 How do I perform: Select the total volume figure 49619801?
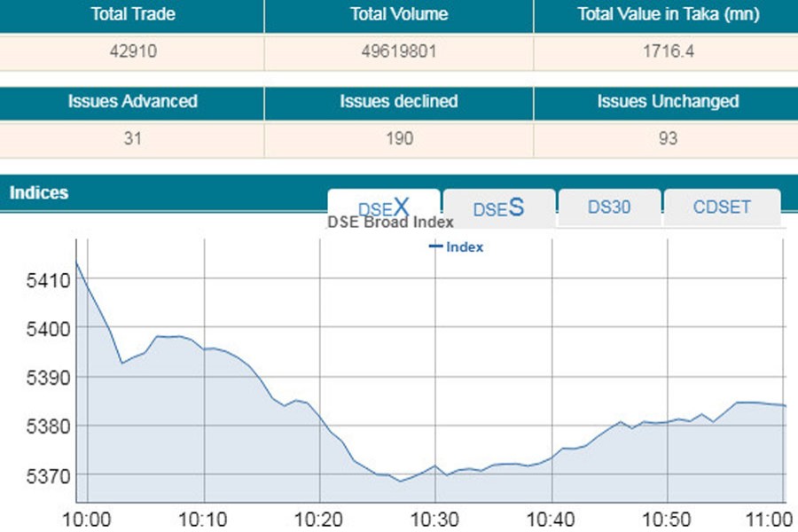point(399,51)
